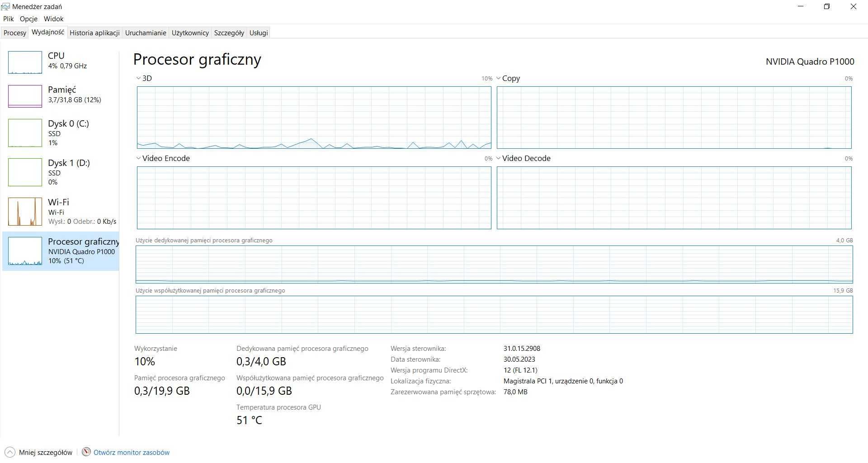Screen dimensions: 868x463
Task: Click the 0,3/4,0 GB dedicated memory value
Action: click(261, 361)
